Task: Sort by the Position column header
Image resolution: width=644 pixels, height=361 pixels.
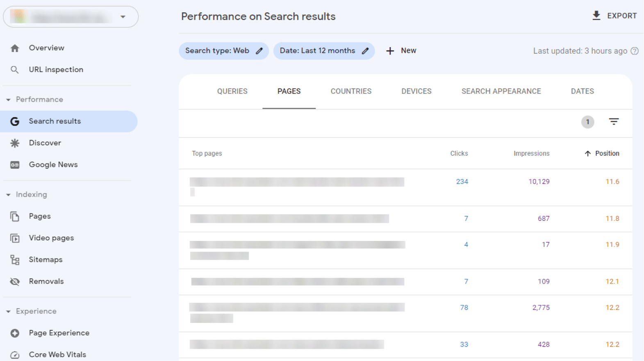Action: 607,153
